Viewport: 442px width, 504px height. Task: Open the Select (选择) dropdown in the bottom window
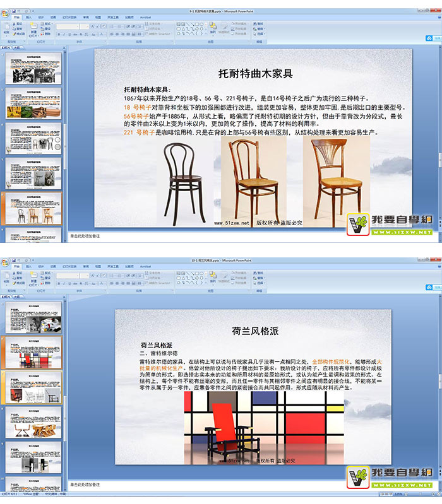pyautogui.click(x=260, y=283)
